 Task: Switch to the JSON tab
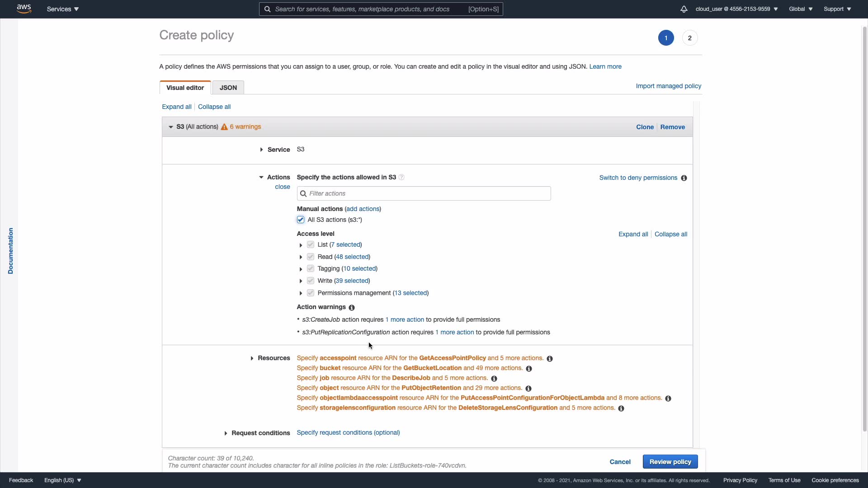(228, 88)
